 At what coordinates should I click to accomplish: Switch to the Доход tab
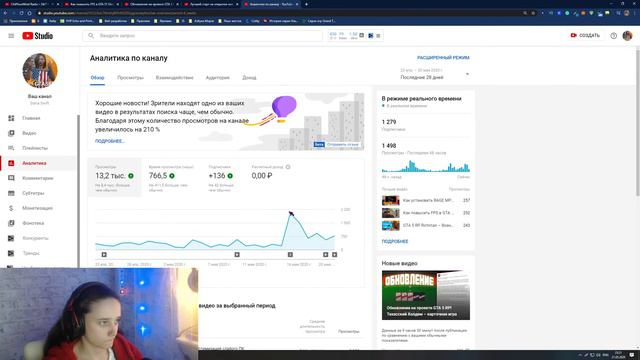pyautogui.click(x=249, y=78)
